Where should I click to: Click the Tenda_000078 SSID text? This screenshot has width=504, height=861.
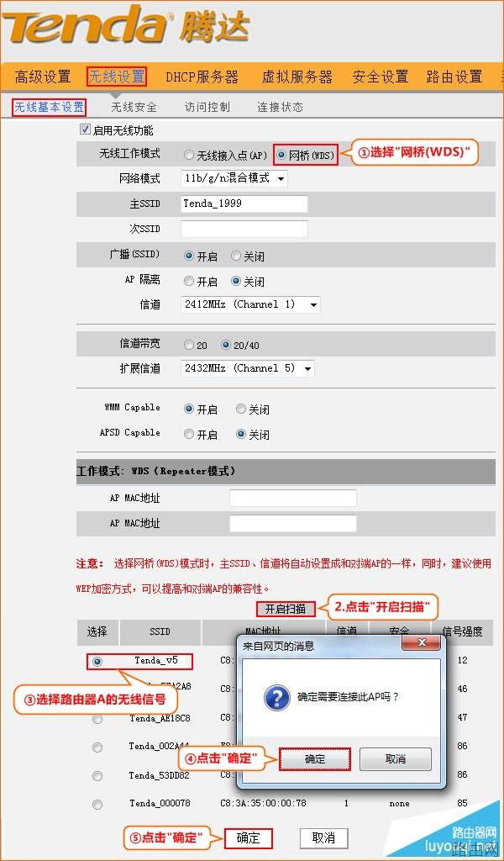(x=160, y=803)
